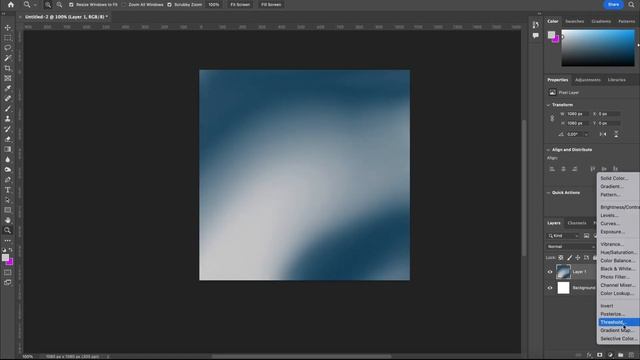Screen dimensions: 640x360
Task: Switch to the Channels tab
Action: 577,223
